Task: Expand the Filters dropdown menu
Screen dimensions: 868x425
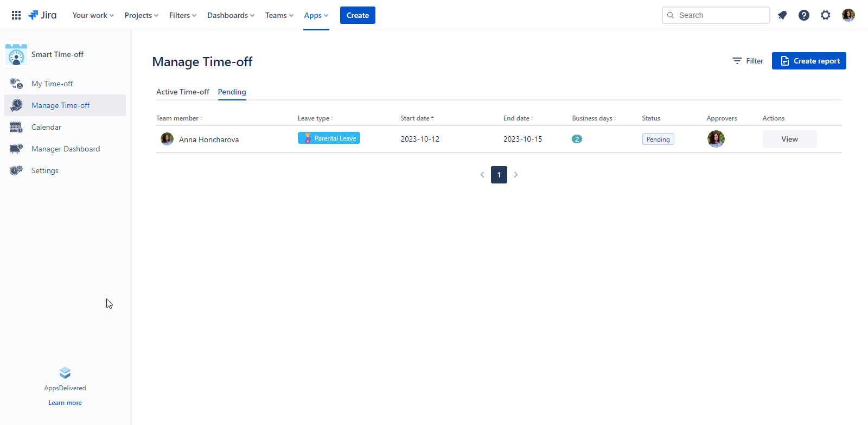Action: 182,15
